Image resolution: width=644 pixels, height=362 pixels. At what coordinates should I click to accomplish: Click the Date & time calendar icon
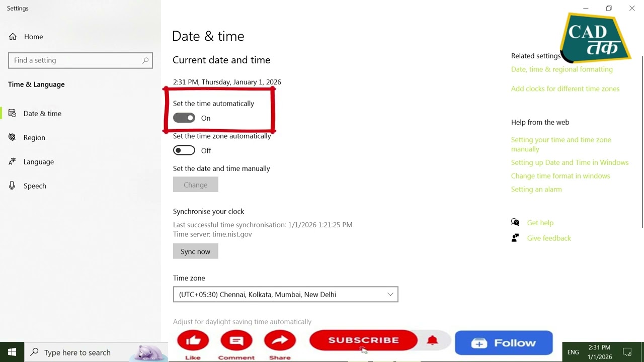pos(13,114)
